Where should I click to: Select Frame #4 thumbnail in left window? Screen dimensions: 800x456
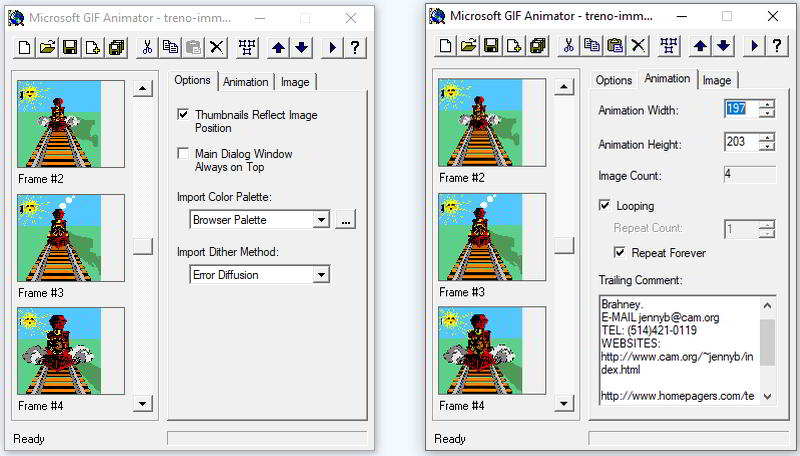[x=71, y=351]
